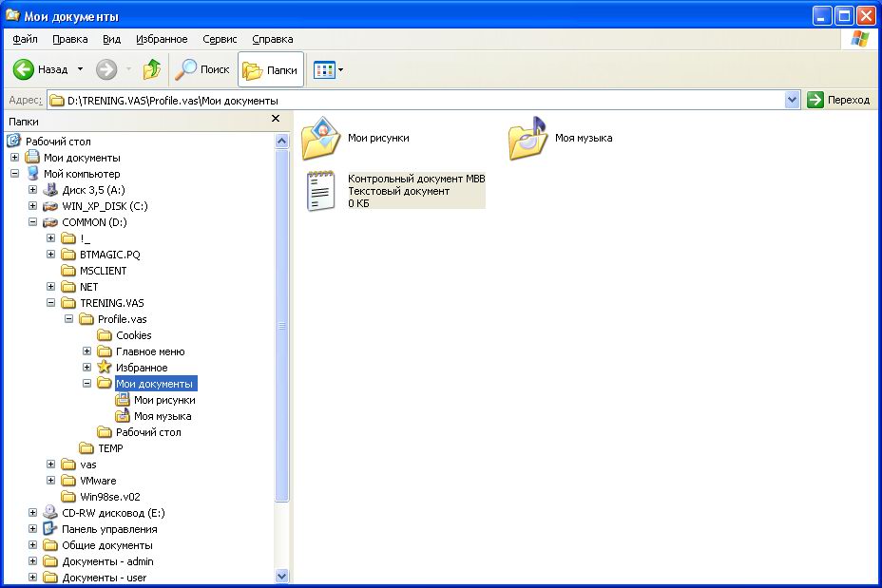Select Рабочий стол at tree root
This screenshot has height=588, width=882.
click(58, 142)
